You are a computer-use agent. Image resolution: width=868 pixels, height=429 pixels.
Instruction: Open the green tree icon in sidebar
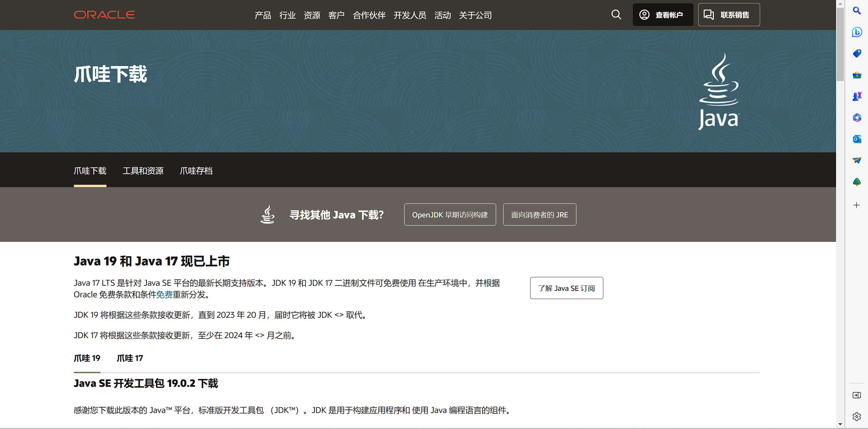coord(857,182)
